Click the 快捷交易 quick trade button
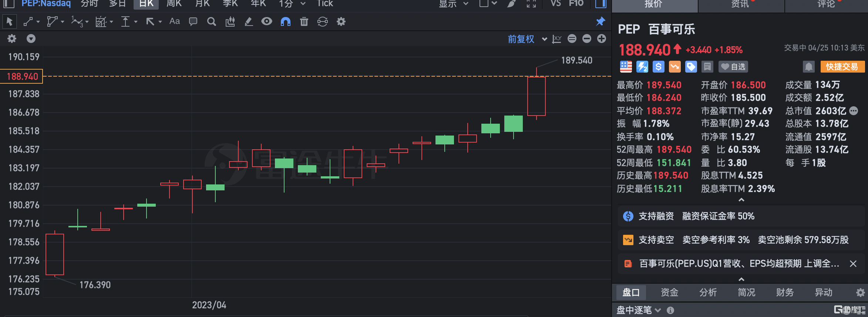Image resolution: width=868 pixels, height=317 pixels. point(842,67)
